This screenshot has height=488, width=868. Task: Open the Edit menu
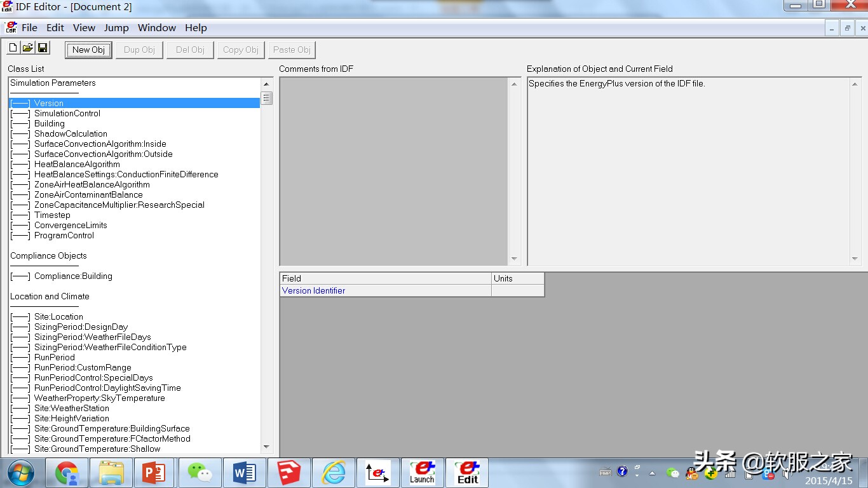[x=55, y=28]
